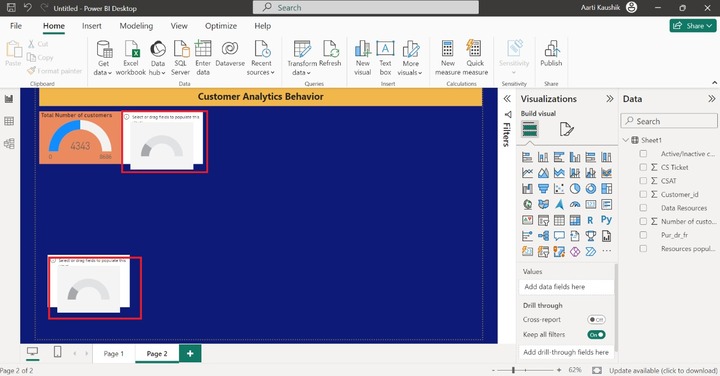The width and height of the screenshot is (720, 376).
Task: Insert a Text box from ribbon
Action: point(385,58)
